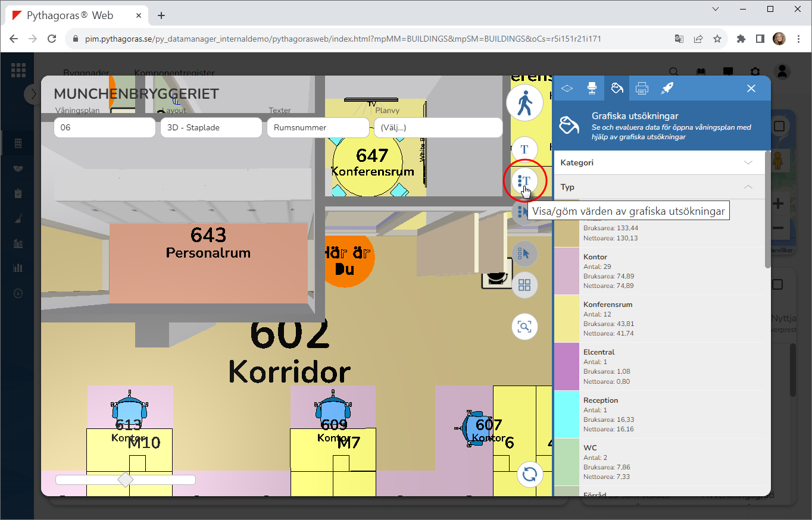Toggle the plain T text display button
The width and height of the screenshot is (812, 520).
tap(524, 149)
